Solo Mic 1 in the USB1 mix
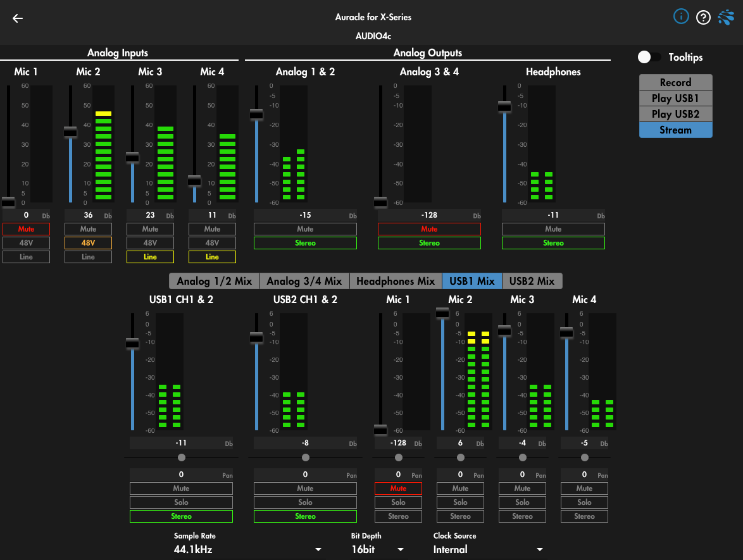Screen dimensions: 743x560 [x=398, y=502]
